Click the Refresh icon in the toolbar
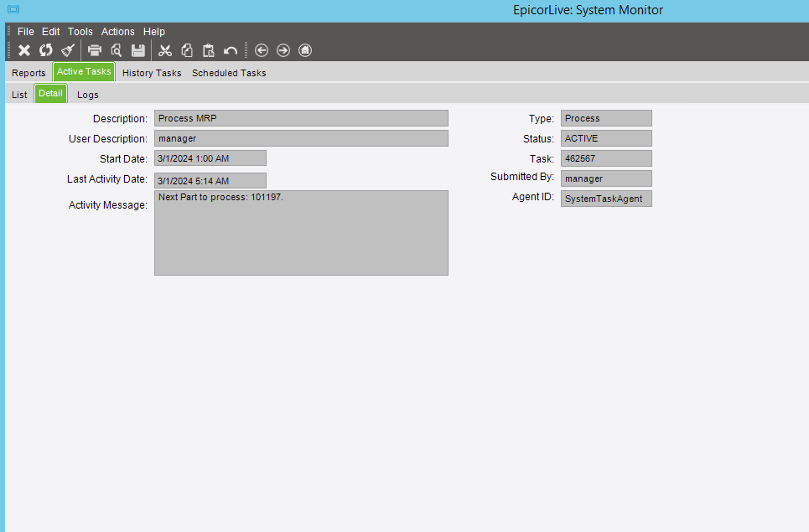The image size is (809, 532). [45, 49]
